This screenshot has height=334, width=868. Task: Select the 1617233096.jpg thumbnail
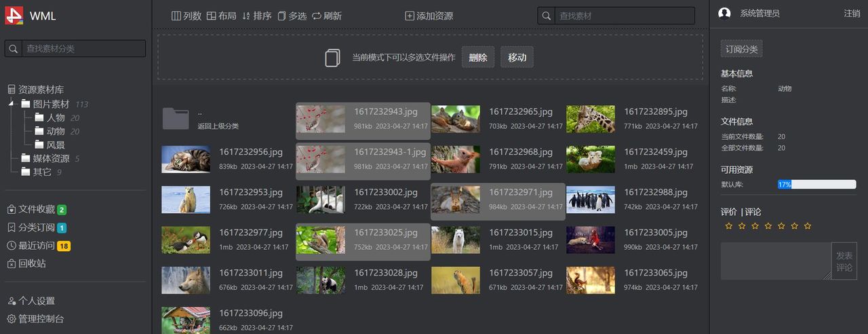point(186,320)
